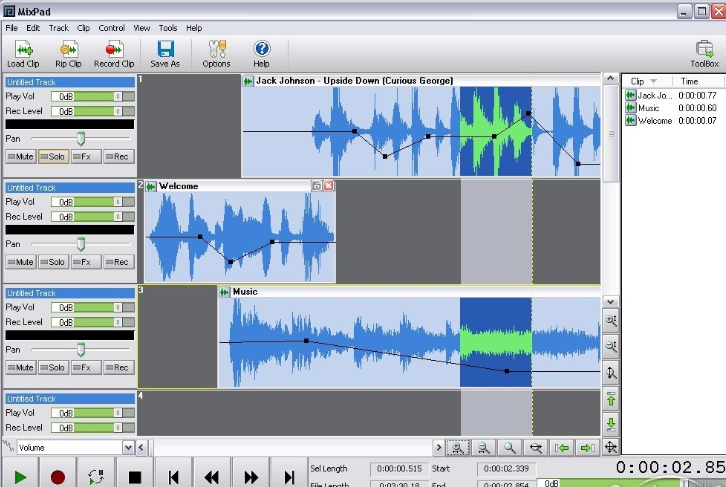
Task: Adjust the Pan slider on first track
Action: click(x=81, y=138)
